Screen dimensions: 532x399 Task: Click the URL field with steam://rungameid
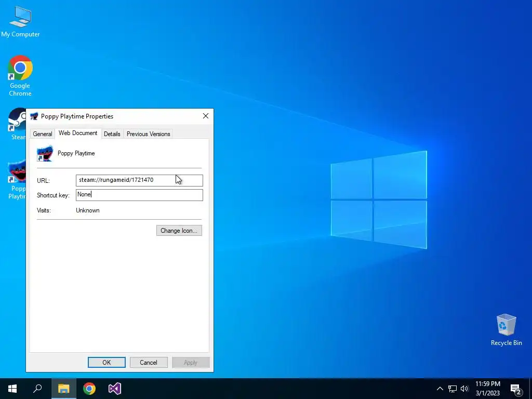coord(139,180)
